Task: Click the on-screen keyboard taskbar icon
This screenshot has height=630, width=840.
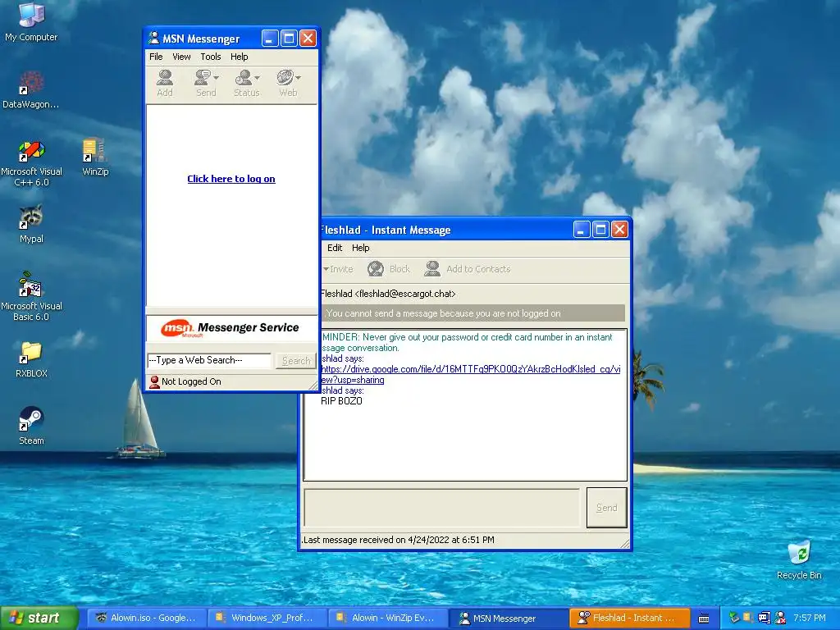Action: pyautogui.click(x=704, y=619)
